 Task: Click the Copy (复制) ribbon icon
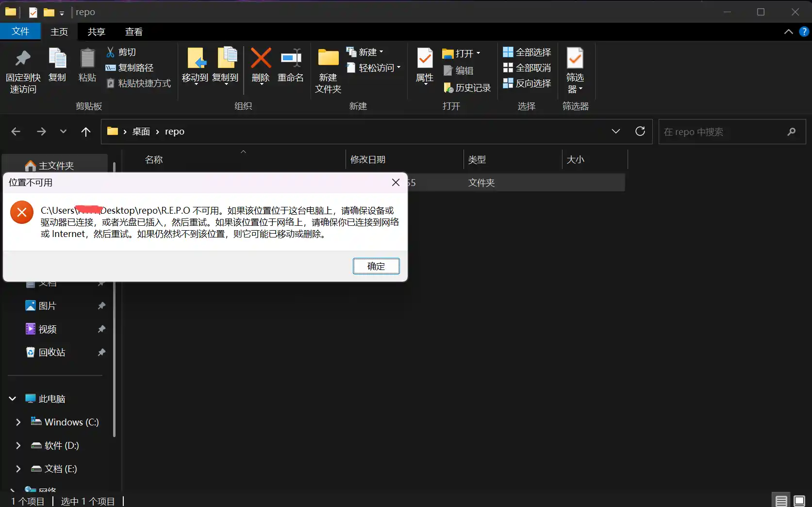click(57, 59)
